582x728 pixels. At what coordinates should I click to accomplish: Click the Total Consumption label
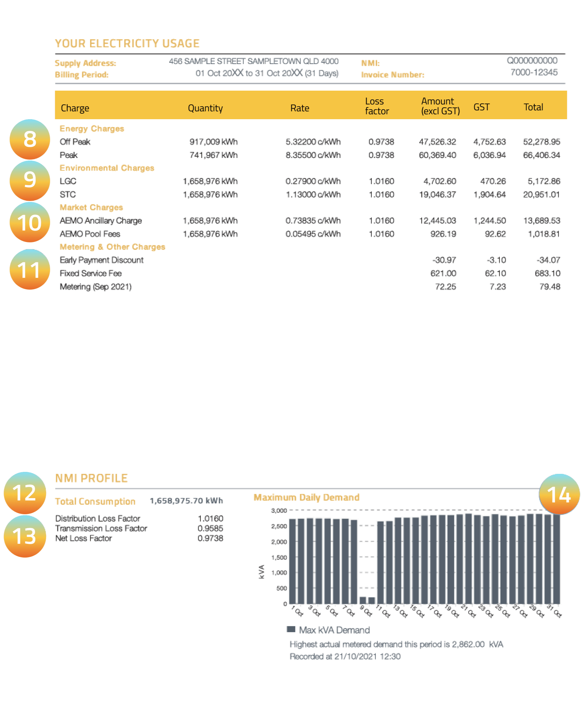pos(95,502)
